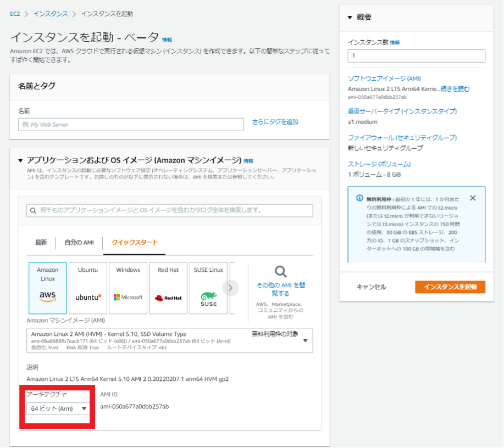The image size is (504, 448).
Task: Click the right chevron to show more AMIs
Action: tap(230, 288)
